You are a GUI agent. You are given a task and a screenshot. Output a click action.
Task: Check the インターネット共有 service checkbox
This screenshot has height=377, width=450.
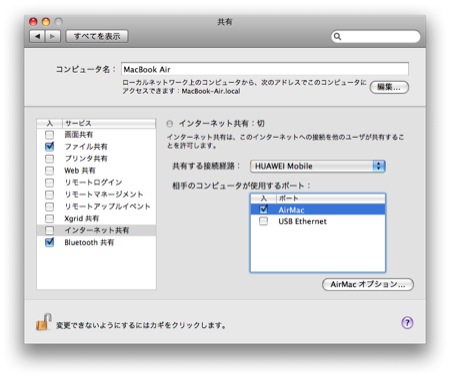click(49, 230)
